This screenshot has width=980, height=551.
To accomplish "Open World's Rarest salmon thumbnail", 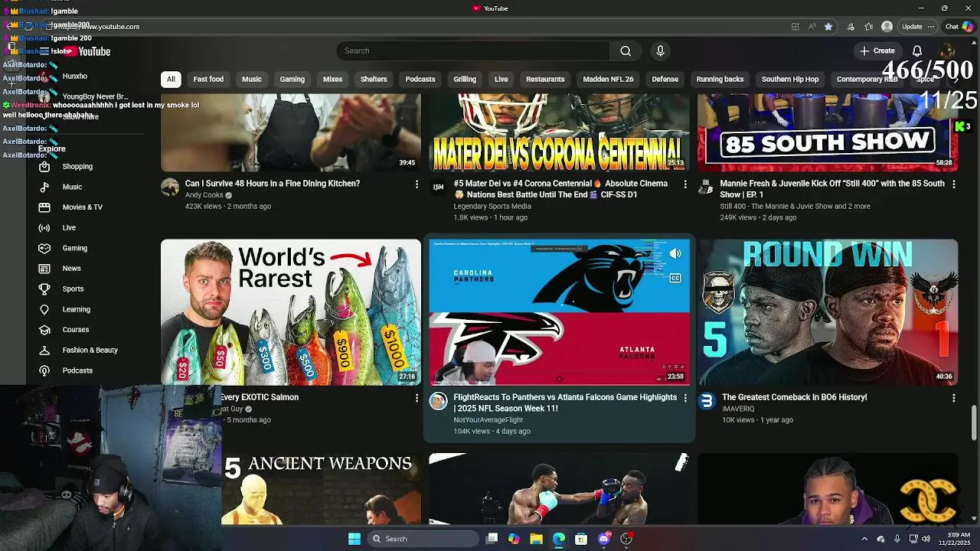I will pos(291,312).
